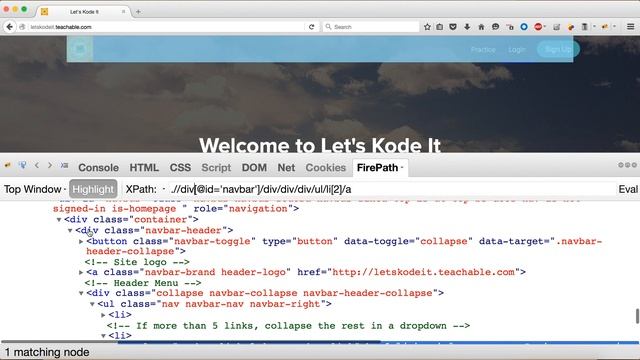Click the letter-b extension icon in toolbar

(510, 27)
